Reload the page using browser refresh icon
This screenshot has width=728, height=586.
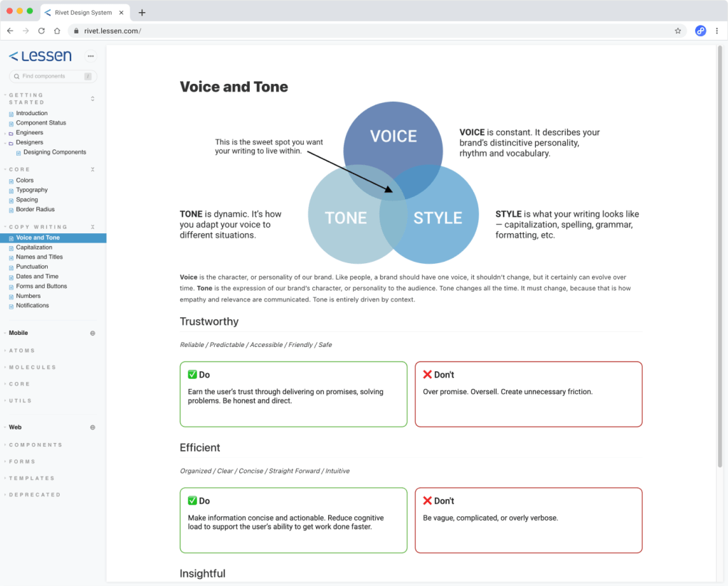pos(41,31)
